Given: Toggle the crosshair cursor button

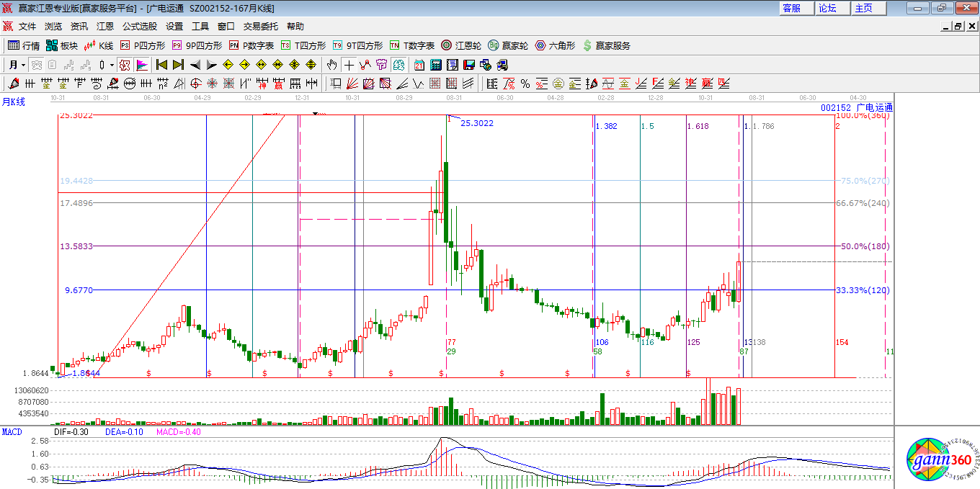Looking at the screenshot, I should click(x=349, y=65).
